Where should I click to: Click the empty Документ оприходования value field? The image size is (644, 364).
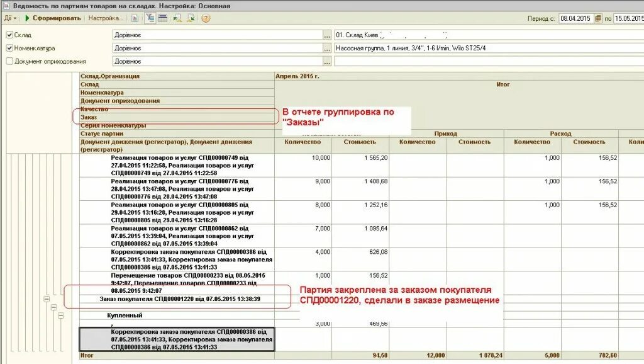click(x=489, y=62)
